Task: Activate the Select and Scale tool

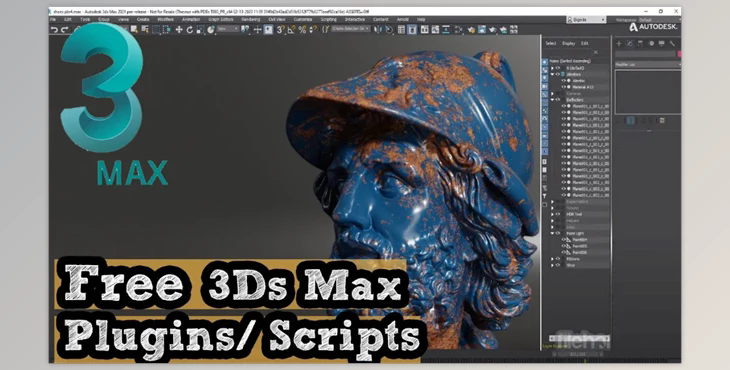Action: [x=200, y=29]
